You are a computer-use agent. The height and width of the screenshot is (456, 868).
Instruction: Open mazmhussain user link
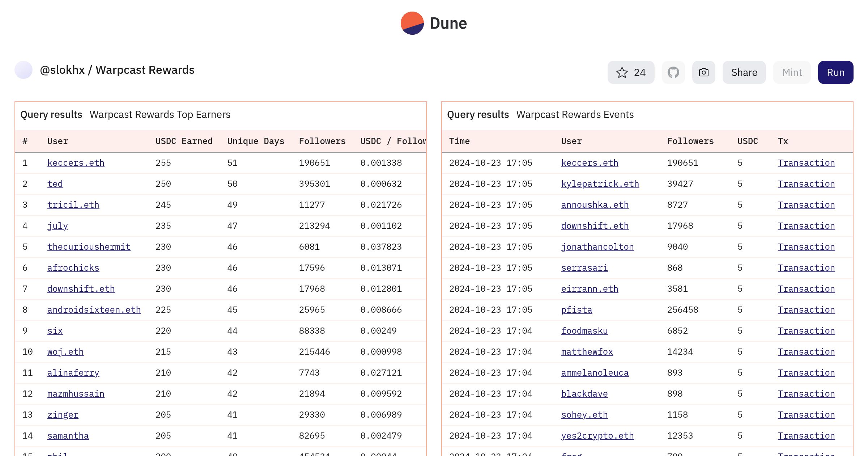(x=76, y=394)
